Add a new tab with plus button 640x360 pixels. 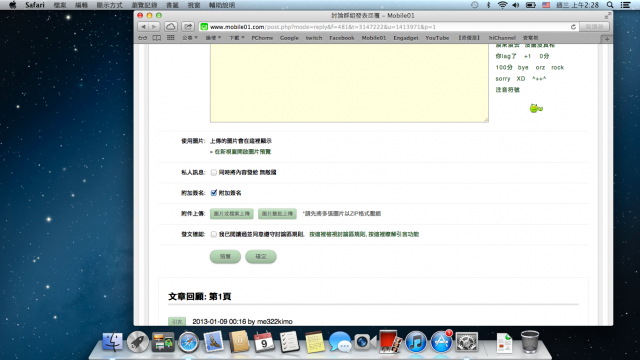(607, 39)
